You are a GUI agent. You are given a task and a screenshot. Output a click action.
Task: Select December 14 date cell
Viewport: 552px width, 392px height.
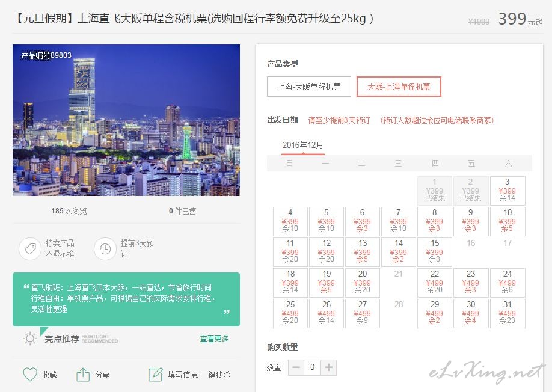pyautogui.click(x=399, y=252)
